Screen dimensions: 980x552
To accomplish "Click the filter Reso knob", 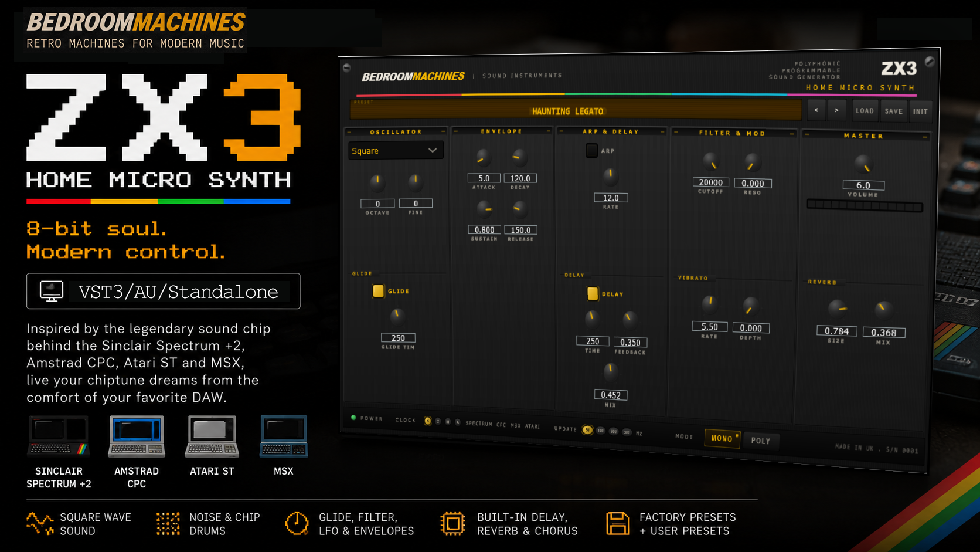I will click(x=752, y=162).
